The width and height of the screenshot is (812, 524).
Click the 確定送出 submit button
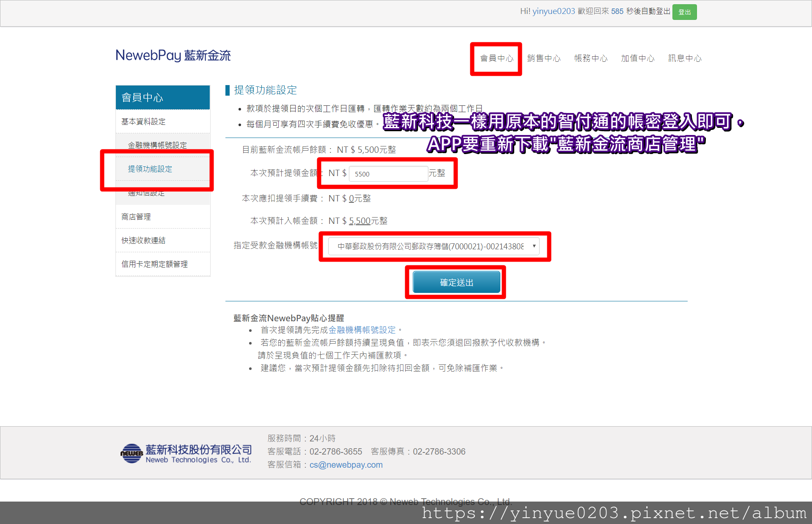tap(456, 282)
